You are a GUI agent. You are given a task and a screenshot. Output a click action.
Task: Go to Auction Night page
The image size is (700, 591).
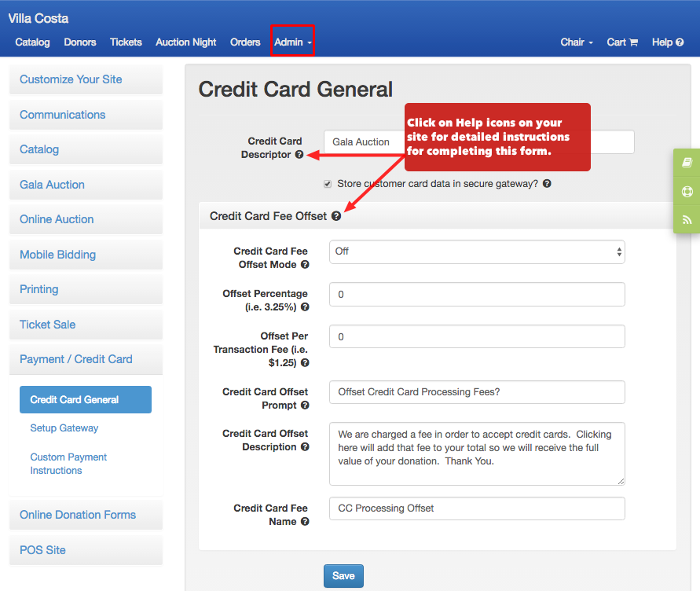tap(185, 42)
